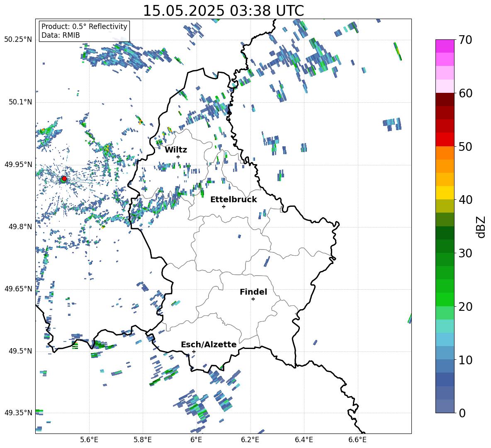Pick the orange 45-50 dBZ color band

tap(445, 160)
